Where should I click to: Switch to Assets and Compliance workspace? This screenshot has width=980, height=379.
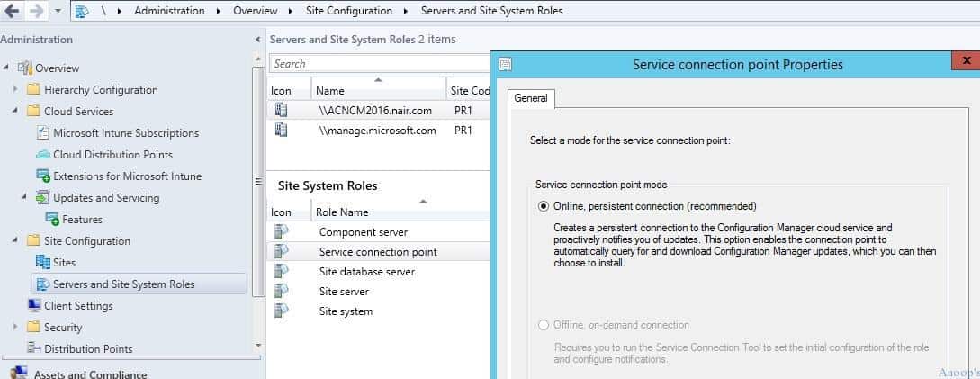point(90,374)
